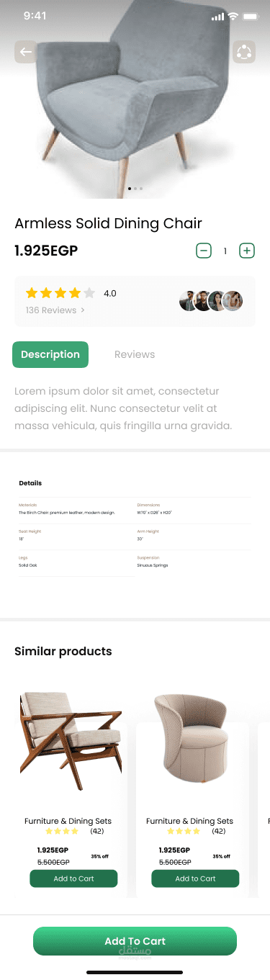270x980 pixels.
Task: Tap the first reviewer avatar
Action: coord(189,301)
